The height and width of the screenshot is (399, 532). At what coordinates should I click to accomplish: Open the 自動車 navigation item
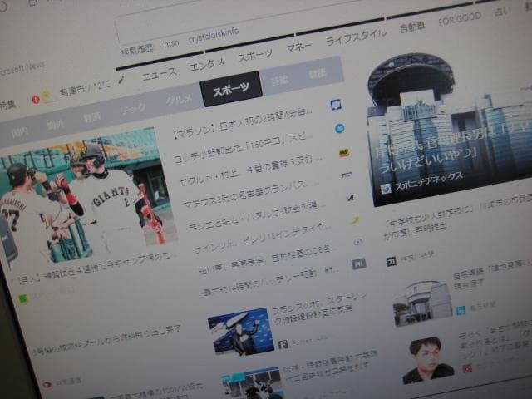[x=412, y=27]
